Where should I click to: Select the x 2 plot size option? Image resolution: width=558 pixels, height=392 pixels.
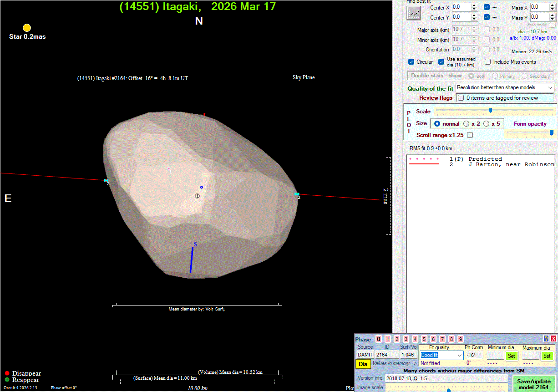pos(467,124)
